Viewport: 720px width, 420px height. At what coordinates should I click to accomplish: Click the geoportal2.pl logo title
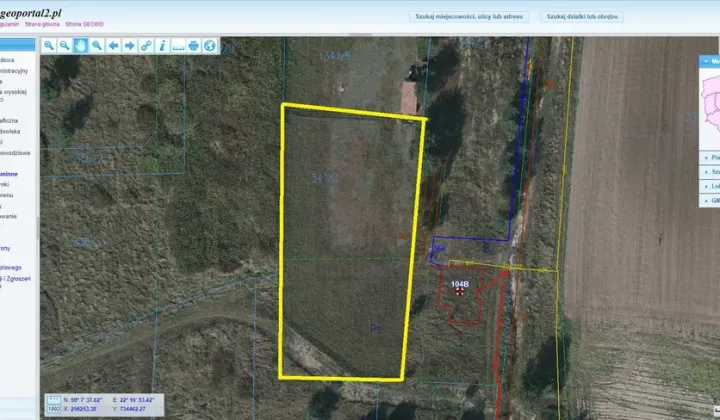(30, 13)
